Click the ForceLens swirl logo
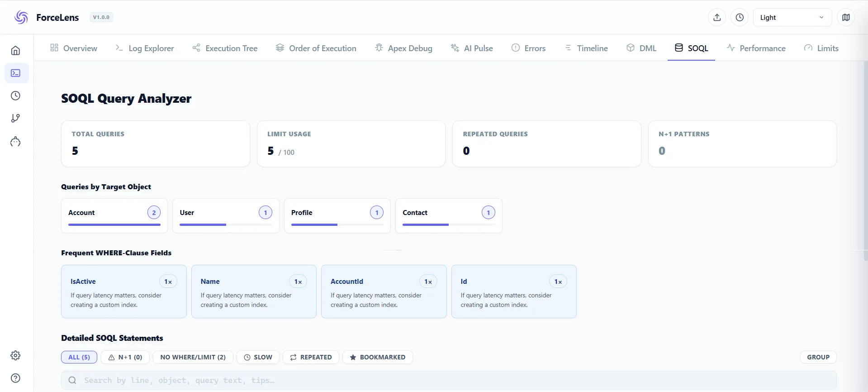This screenshot has height=392, width=868. [21, 17]
